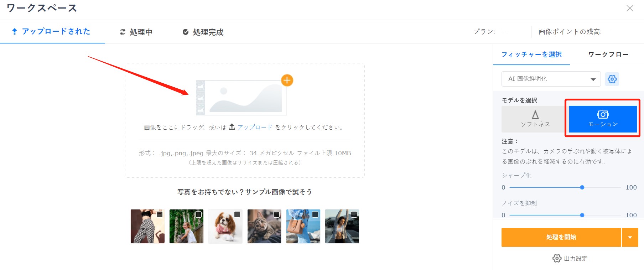Viewport: 644px width, 270px height.
Task: Click the upload arrow icon in アップロードされた tab
Action: (15, 31)
